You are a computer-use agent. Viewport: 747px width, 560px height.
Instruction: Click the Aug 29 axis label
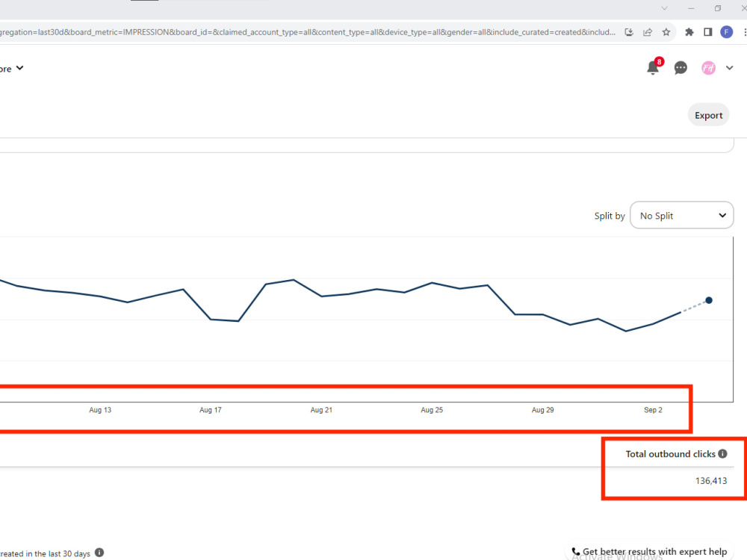click(x=542, y=410)
